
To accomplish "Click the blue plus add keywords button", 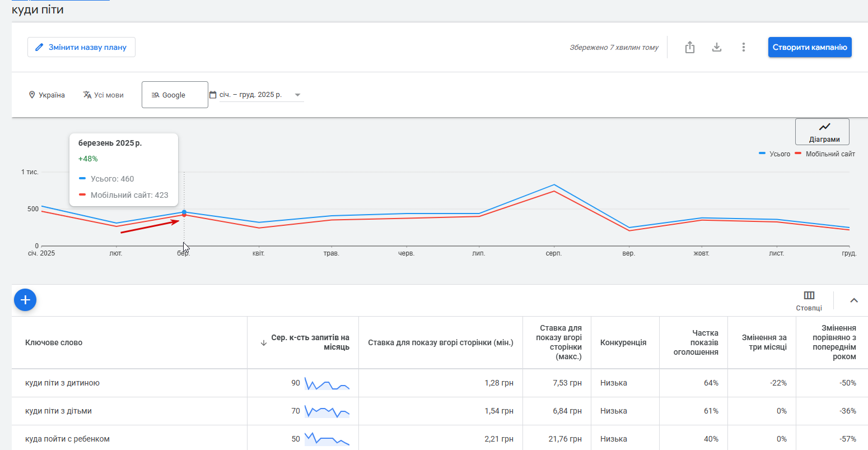I will coord(25,300).
